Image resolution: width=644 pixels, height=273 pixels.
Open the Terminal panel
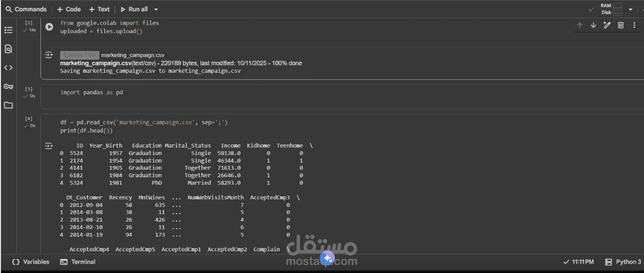tap(78, 262)
